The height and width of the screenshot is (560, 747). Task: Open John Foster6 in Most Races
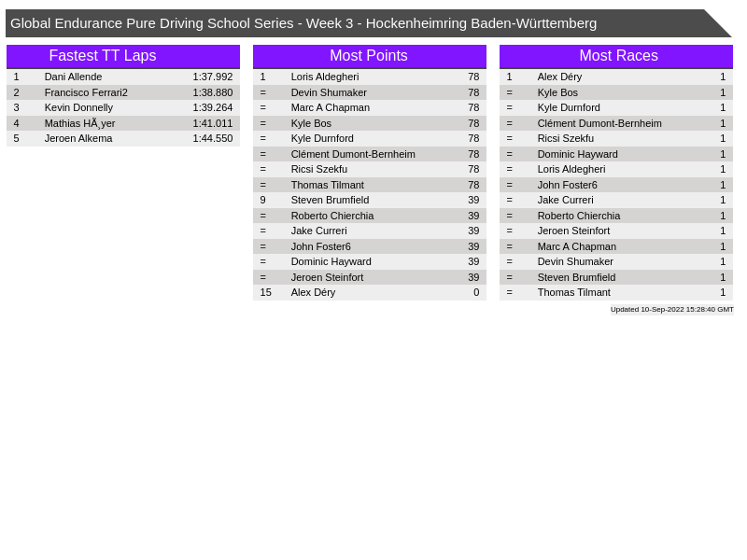[x=567, y=185]
